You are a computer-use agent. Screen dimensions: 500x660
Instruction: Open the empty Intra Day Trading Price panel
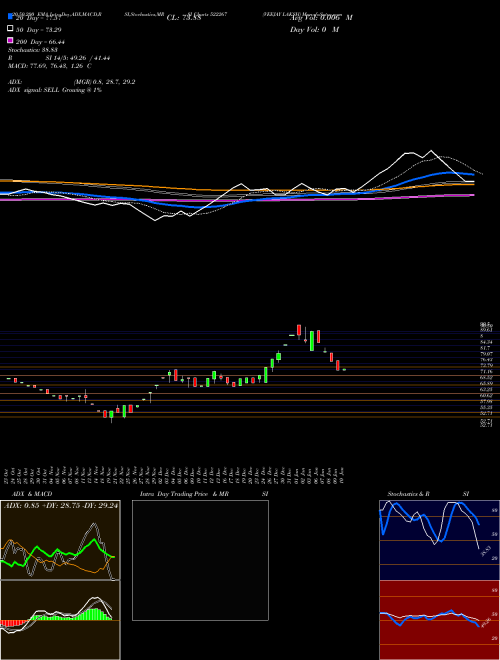click(x=200, y=560)
